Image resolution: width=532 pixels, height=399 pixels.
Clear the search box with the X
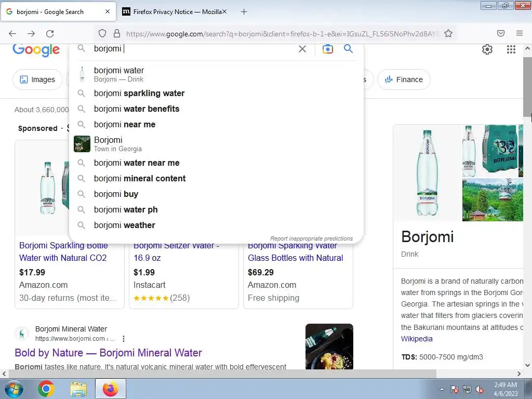click(302, 49)
